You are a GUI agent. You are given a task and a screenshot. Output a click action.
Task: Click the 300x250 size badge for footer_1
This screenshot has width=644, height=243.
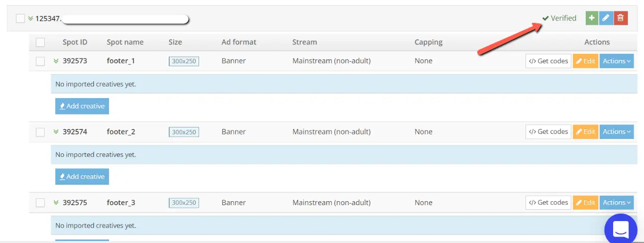tap(184, 61)
